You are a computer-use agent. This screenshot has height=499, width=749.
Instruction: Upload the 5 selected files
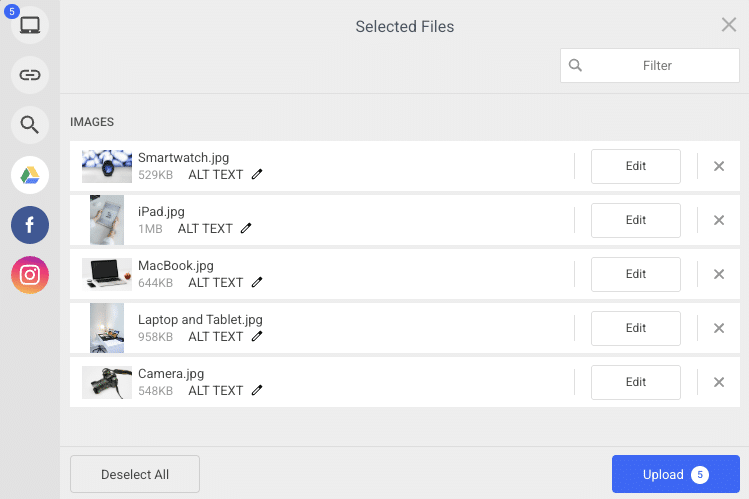click(675, 474)
